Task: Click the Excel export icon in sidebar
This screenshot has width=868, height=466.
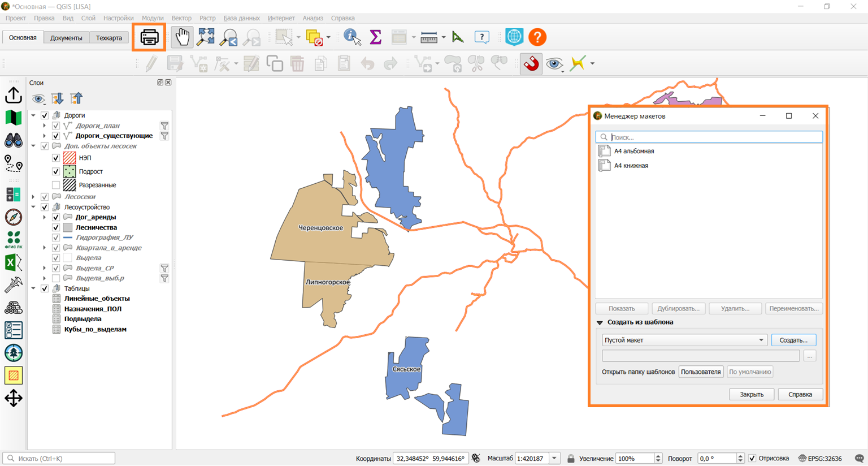Action: 14,263
